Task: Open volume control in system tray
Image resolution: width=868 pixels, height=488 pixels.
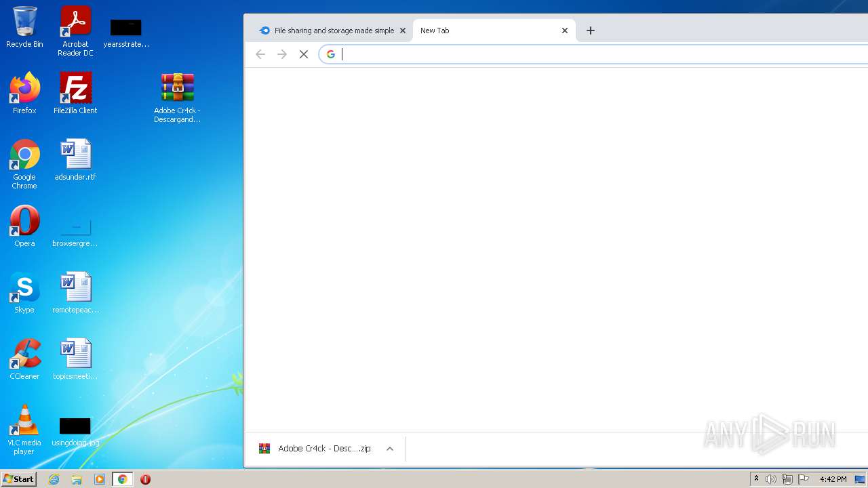Action: coord(771,479)
